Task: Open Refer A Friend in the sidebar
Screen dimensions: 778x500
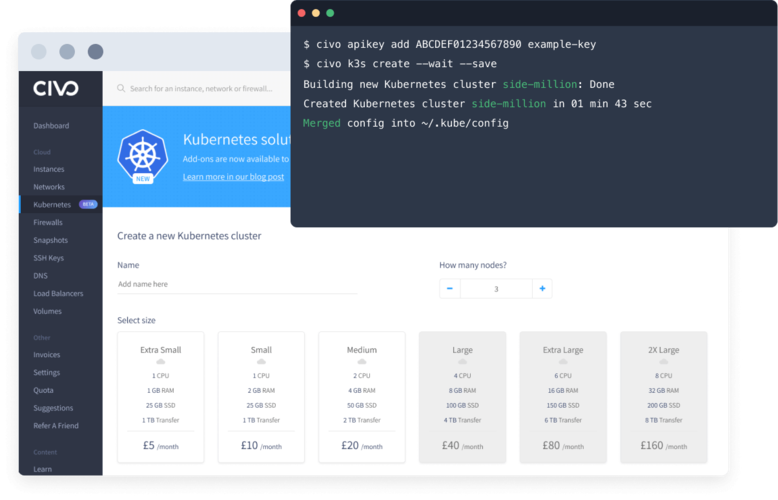Action: click(56, 426)
